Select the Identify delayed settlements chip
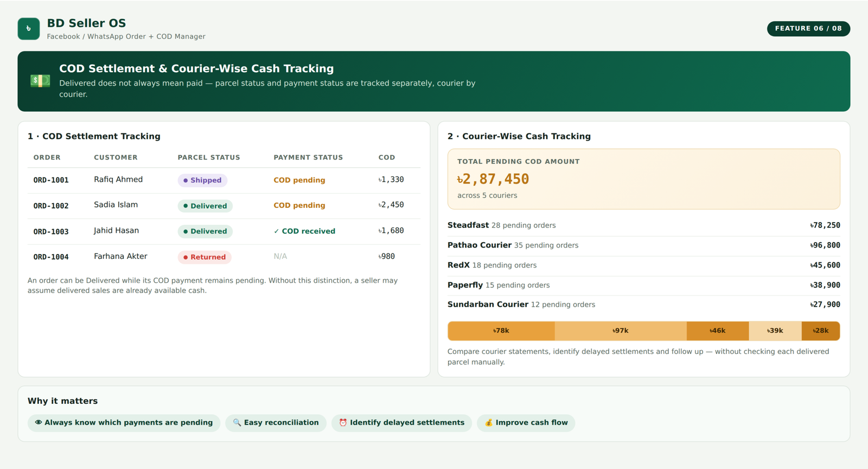The image size is (868, 469). pyautogui.click(x=402, y=423)
